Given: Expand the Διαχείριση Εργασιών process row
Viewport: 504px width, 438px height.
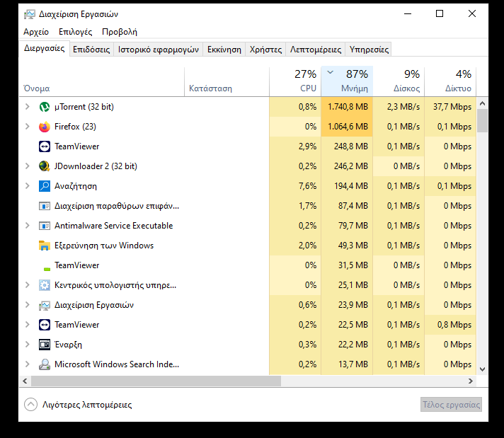Looking at the screenshot, I should click(x=28, y=305).
